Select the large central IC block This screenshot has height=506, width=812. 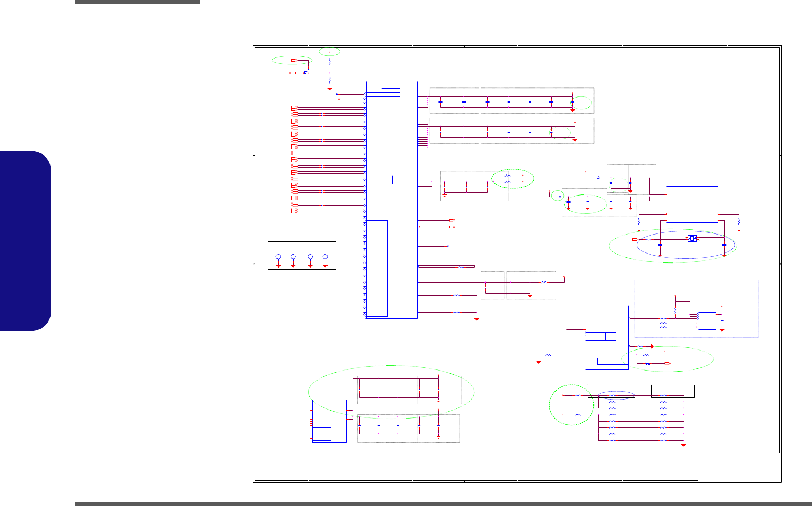tap(391, 200)
